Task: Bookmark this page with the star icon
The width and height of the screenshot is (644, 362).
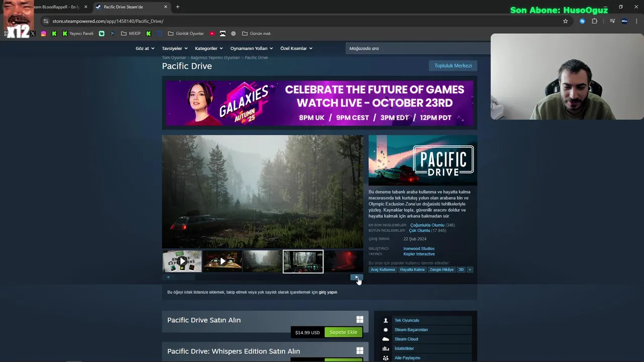Action: click(566, 21)
